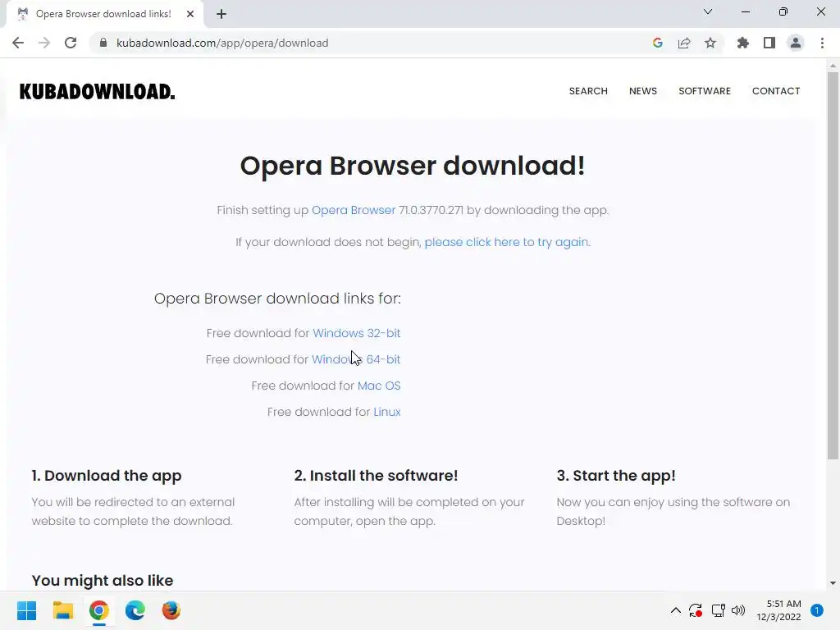
Task: Launch Firefox from taskbar
Action: [x=171, y=610]
